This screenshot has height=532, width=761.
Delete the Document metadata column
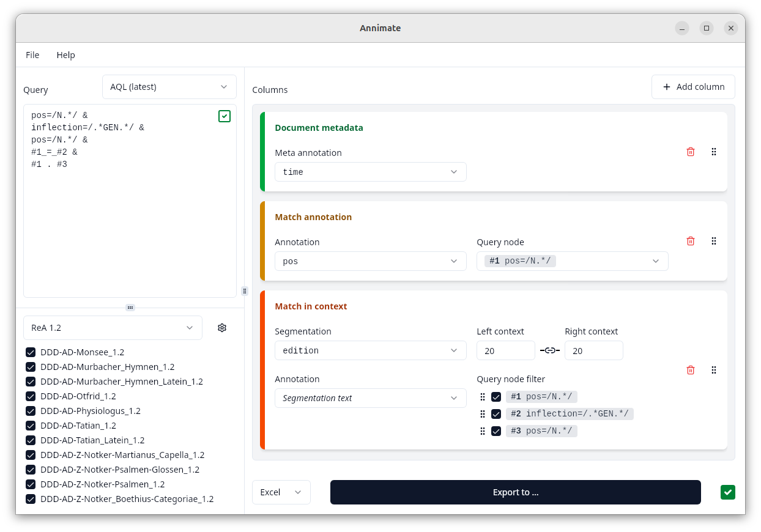point(691,152)
